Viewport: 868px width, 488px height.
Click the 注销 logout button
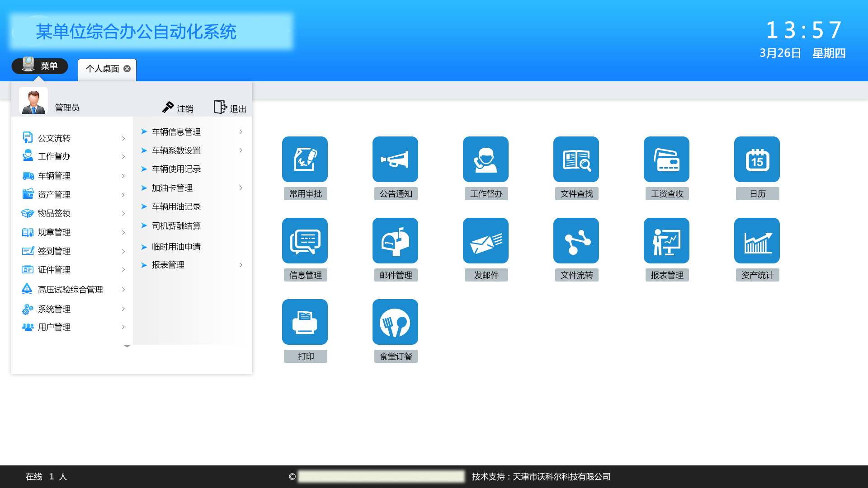pos(178,108)
